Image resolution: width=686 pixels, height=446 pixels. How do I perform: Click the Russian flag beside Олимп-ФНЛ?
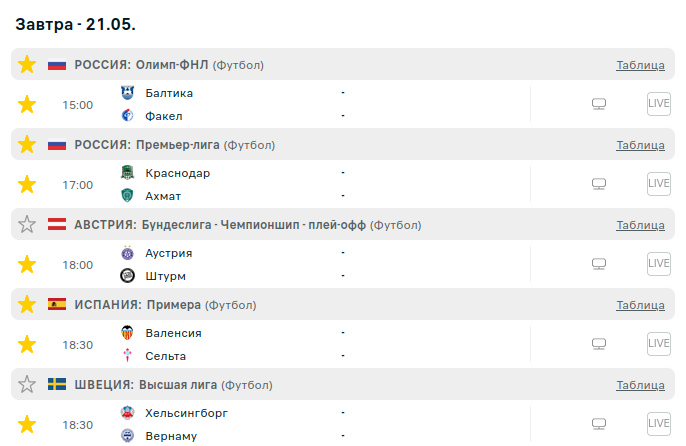[56, 65]
